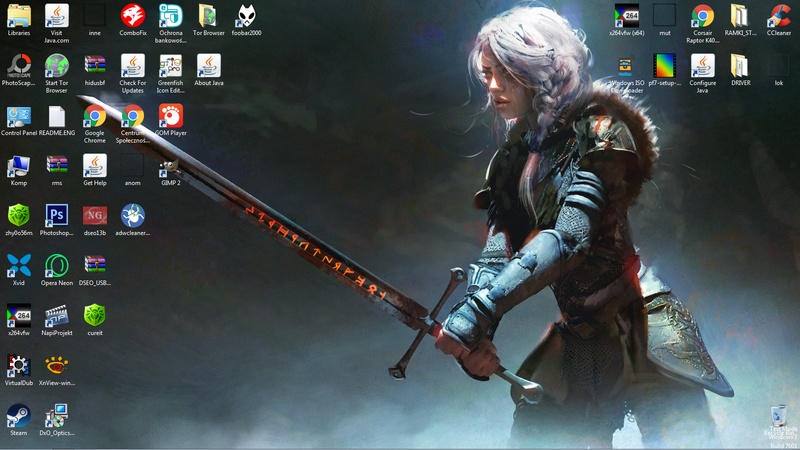Select the rms archive file
This screenshot has height=450, width=800.
(x=57, y=166)
